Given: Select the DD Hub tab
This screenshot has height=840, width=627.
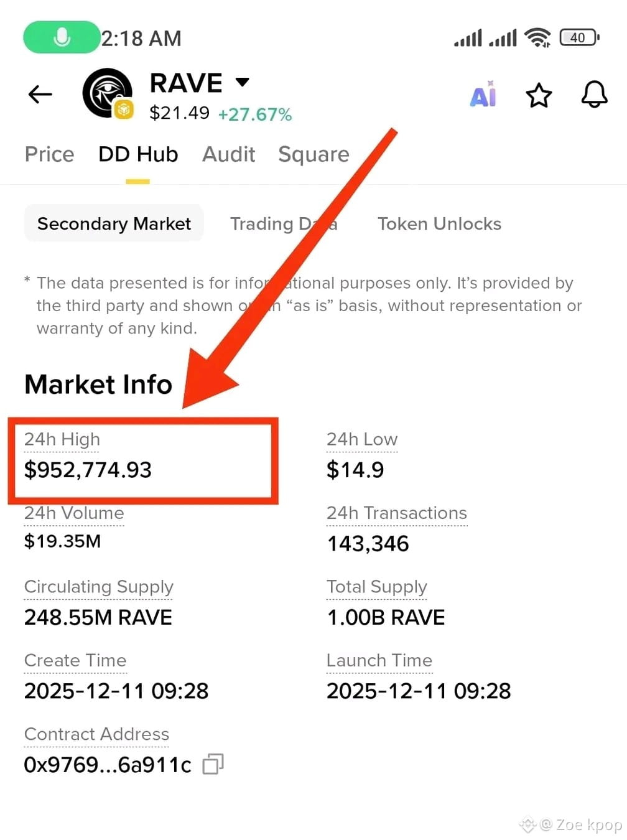Looking at the screenshot, I should pos(138,154).
